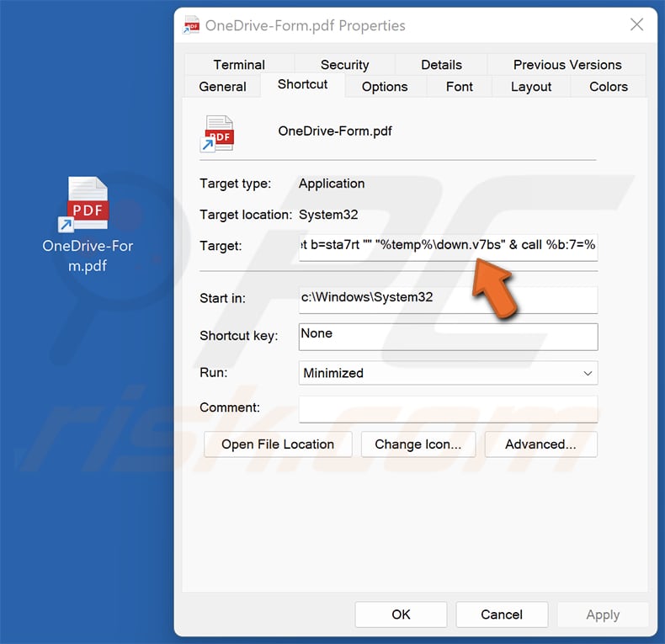
Task: Switch to the Options tab
Action: (385, 87)
